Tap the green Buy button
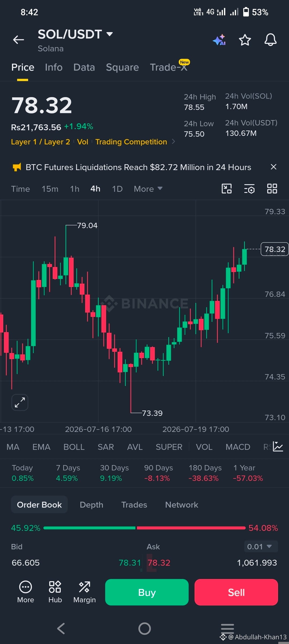 147,592
